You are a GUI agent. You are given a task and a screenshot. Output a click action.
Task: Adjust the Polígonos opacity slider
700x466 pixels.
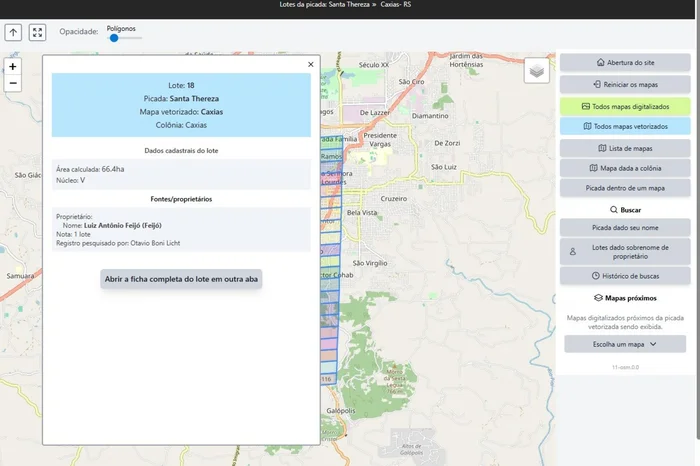tap(115, 38)
